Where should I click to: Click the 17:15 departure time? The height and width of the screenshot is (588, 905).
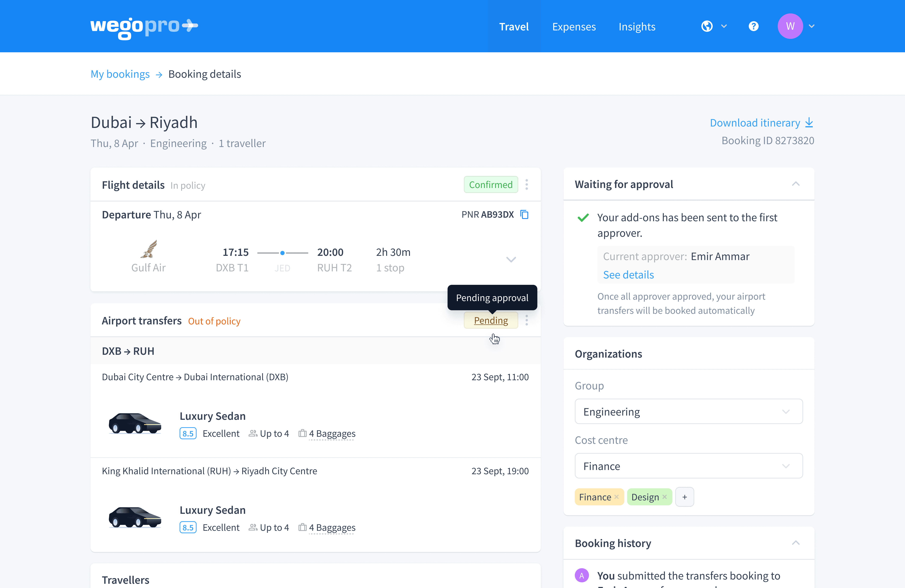235,252
